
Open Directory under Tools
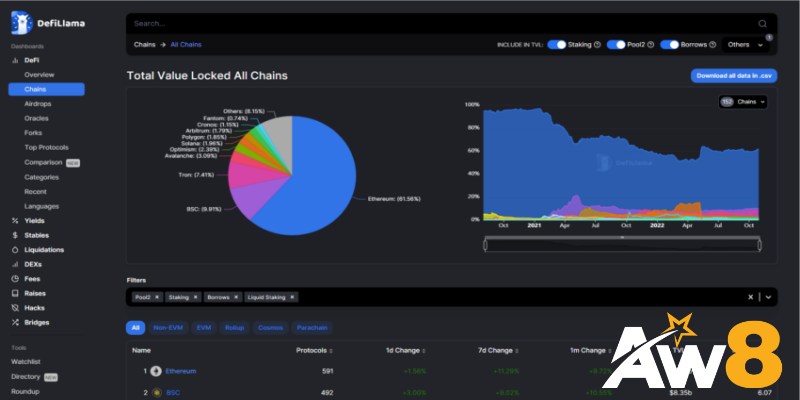coord(26,377)
